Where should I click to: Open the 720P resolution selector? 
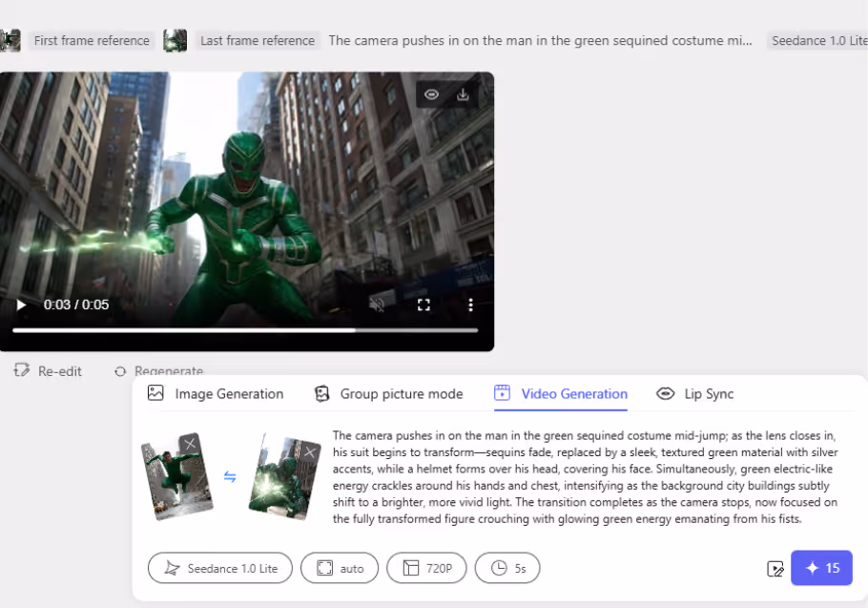coord(426,568)
